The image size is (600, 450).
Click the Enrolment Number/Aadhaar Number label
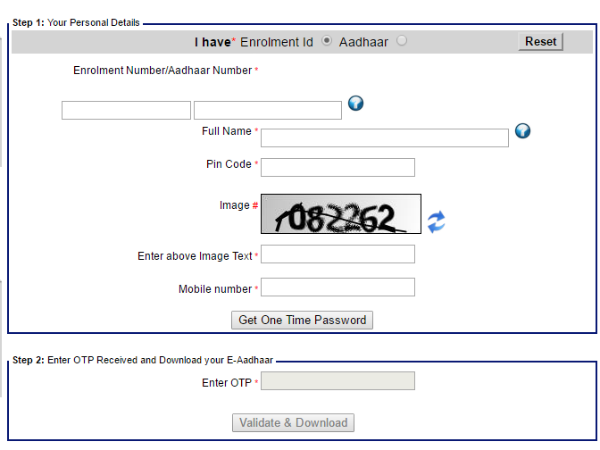(162, 70)
